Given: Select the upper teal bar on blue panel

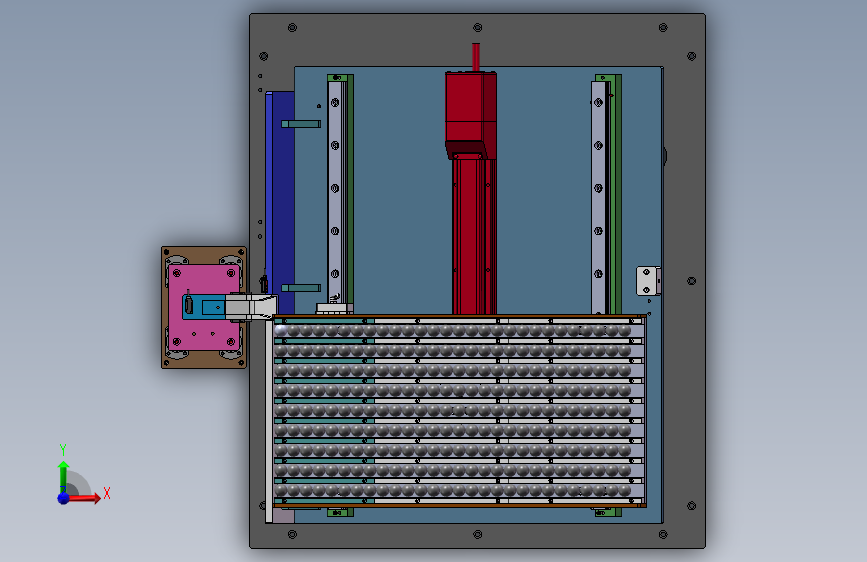Looking at the screenshot, I should (x=301, y=124).
